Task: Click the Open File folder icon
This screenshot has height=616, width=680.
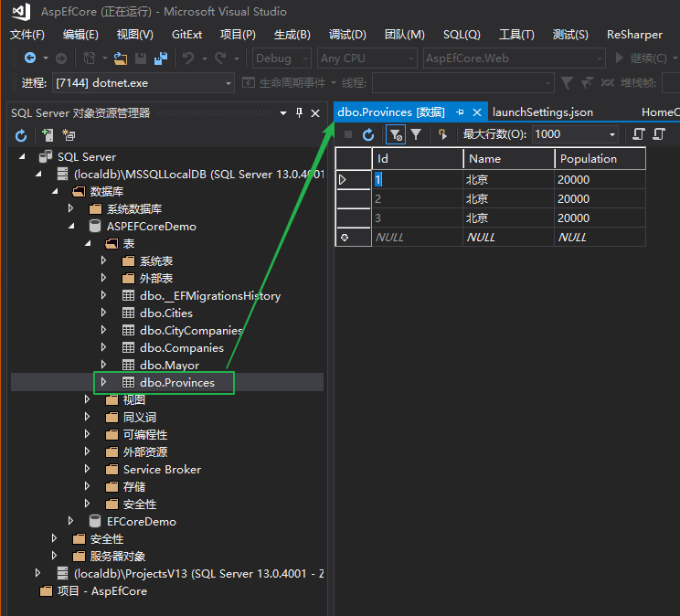Action: [121, 58]
